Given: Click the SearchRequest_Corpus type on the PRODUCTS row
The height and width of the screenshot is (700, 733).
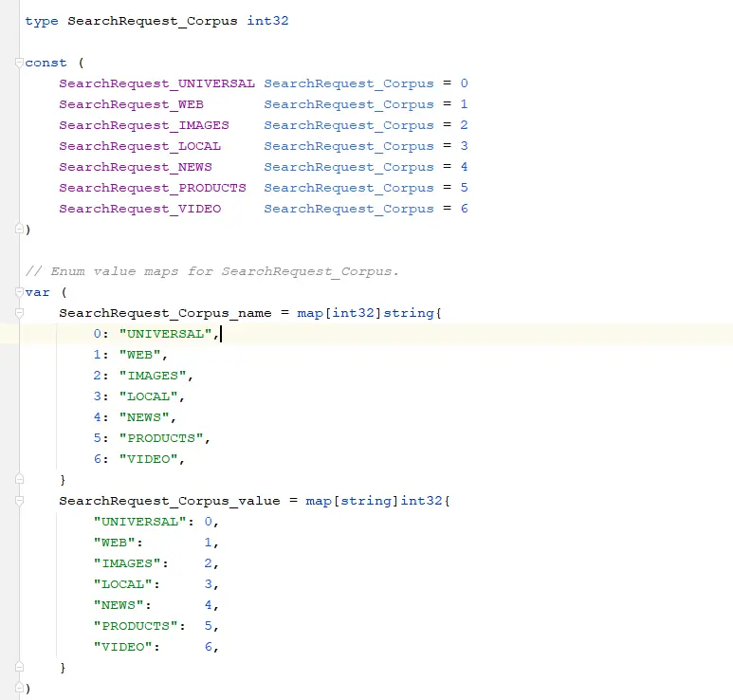Looking at the screenshot, I should (349, 188).
